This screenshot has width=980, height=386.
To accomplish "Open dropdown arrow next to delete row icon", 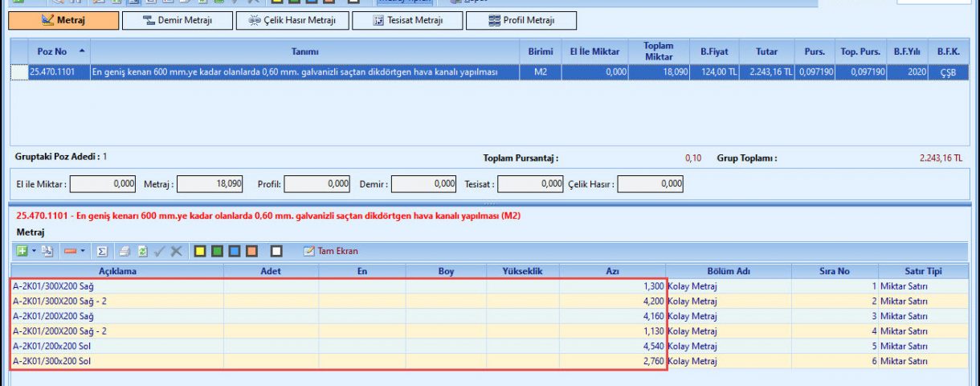I will click(x=83, y=251).
